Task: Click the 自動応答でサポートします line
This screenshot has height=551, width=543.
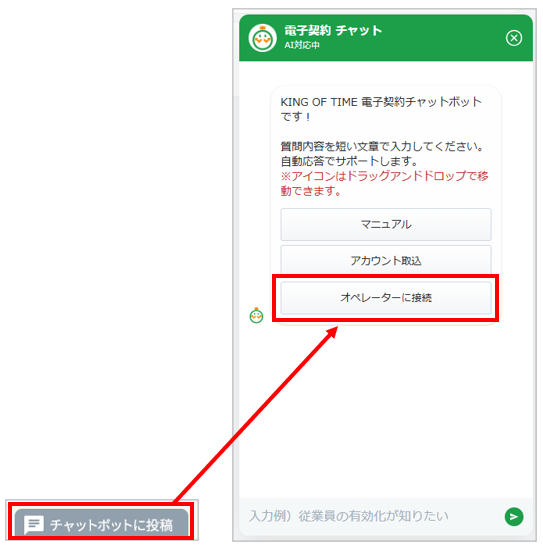Action: (x=349, y=161)
